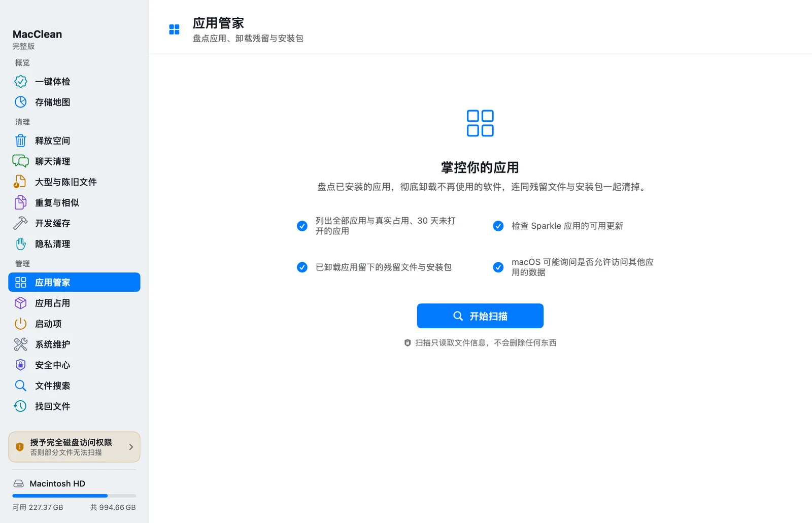Switch to 安全中心 sidebar label
Viewport: 812px width, 523px height.
(52, 365)
